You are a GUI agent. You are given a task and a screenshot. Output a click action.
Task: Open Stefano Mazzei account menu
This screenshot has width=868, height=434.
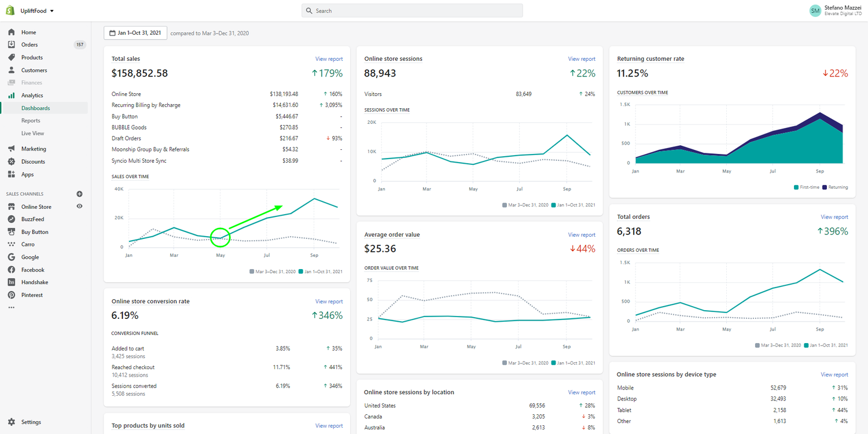tap(835, 10)
